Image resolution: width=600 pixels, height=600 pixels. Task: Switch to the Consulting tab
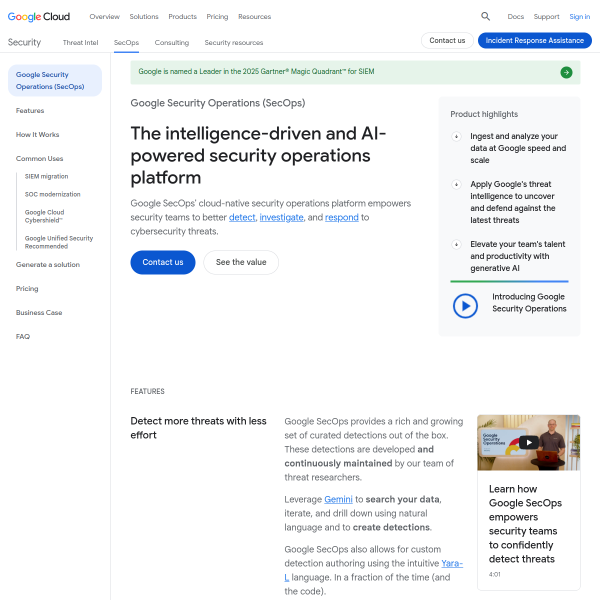tap(172, 42)
